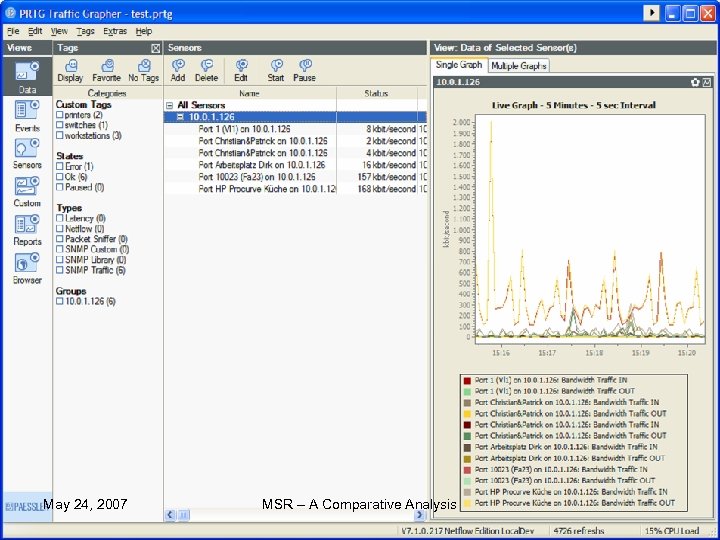Viewport: 720px width, 540px height.
Task: Check the SNMP Custom (0) type filter
Action: pyautogui.click(x=60, y=249)
